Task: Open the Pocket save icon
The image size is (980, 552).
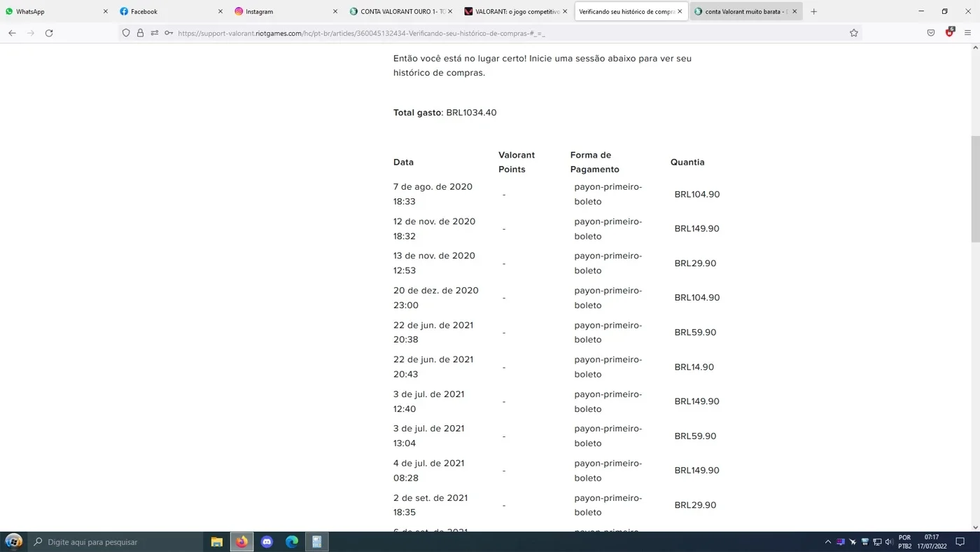Action: [931, 33]
